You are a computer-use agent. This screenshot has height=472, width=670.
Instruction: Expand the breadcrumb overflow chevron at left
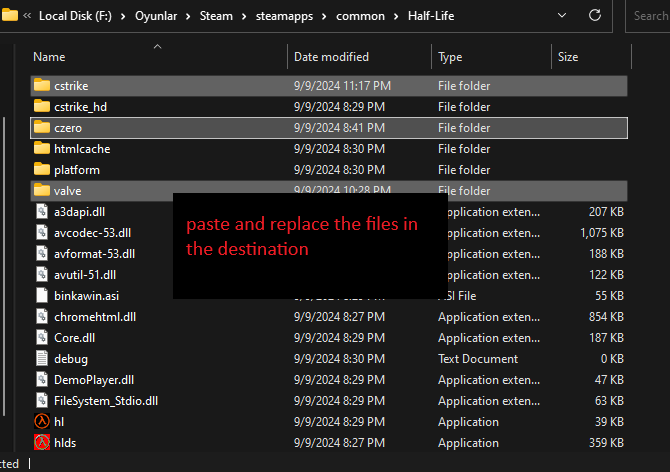click(25, 16)
